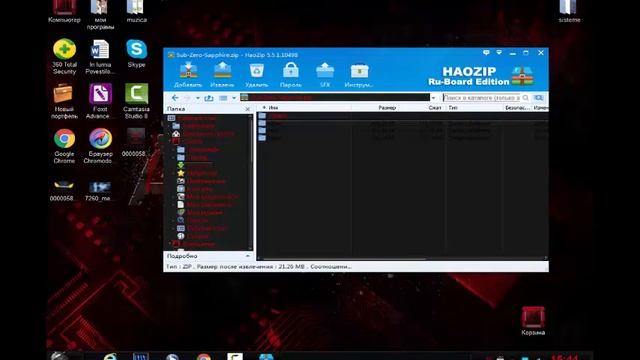The image size is (640, 360).
Task: Go back with the left arrow
Action: coord(175,98)
